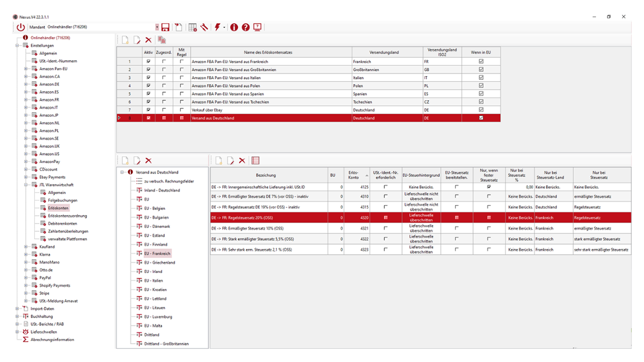Open the wrench tools icon
Image resolution: width=644 pixels, height=362 pixels.
204,27
